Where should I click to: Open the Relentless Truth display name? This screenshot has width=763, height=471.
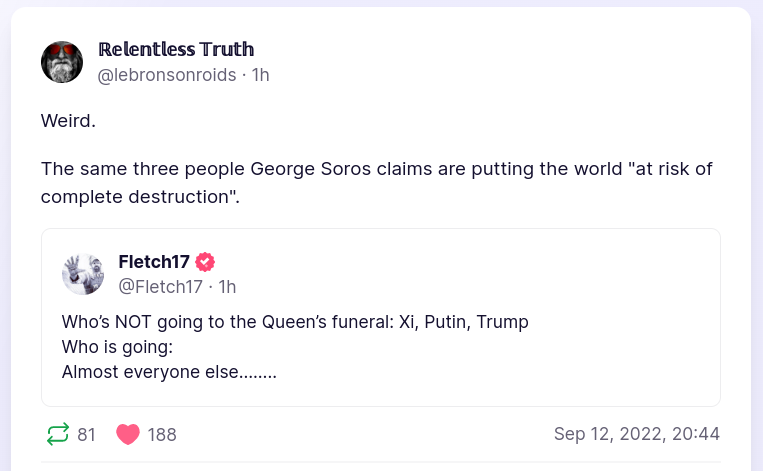pos(176,49)
